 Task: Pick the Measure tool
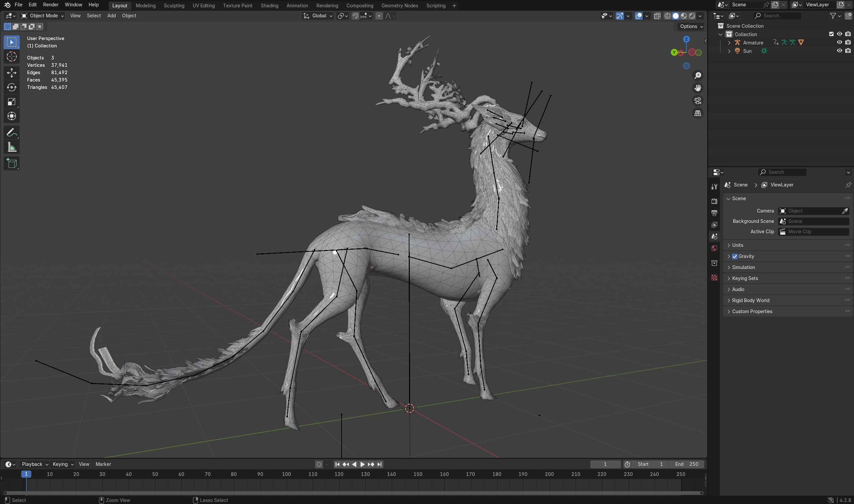[12, 147]
